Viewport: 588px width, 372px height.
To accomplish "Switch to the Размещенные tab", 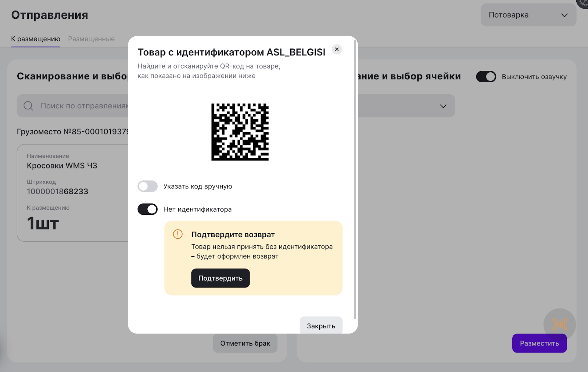I will (91, 39).
